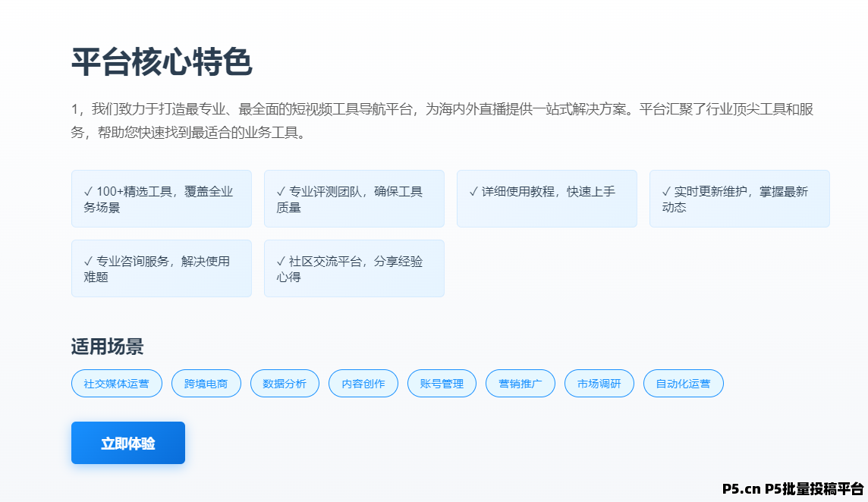
Task: Select the 账号管理 tag
Action: [x=442, y=383]
